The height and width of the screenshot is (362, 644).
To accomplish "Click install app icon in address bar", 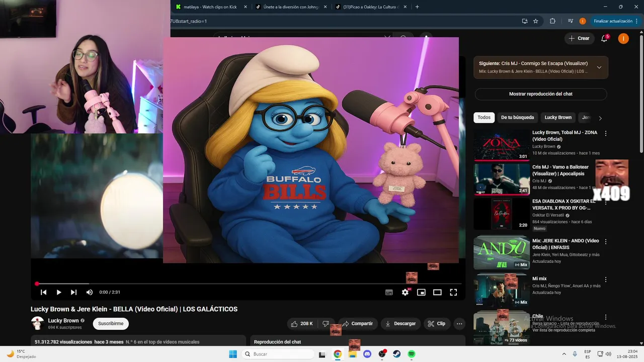I will [x=525, y=21].
